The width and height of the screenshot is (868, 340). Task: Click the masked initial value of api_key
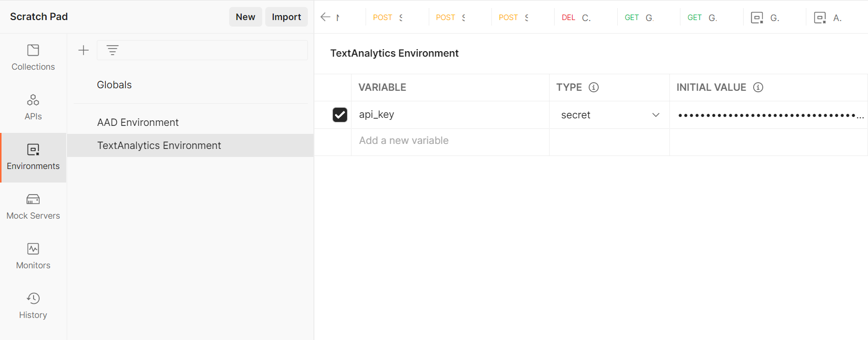tap(769, 115)
